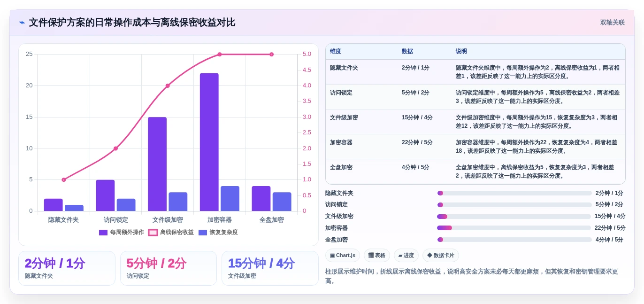The width and height of the screenshot is (644, 304).
Task: Open the 15分钟 / 4分 文件级加密 data card
Action: click(270, 268)
